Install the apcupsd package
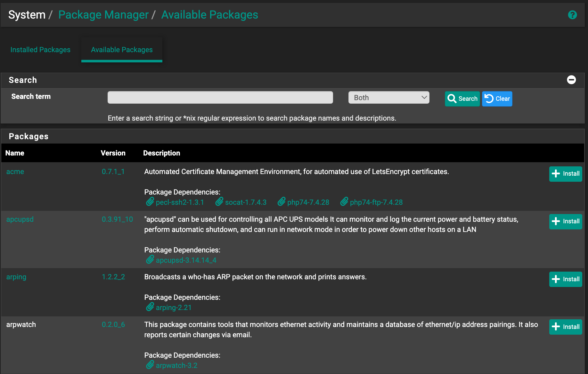The image size is (588, 374). coord(565,221)
